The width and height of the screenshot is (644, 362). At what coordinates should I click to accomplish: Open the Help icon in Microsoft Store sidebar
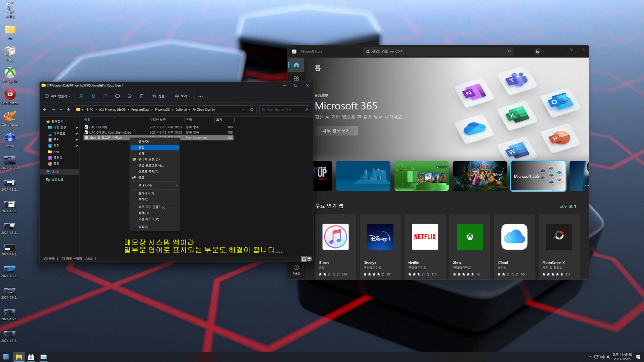[x=296, y=270]
